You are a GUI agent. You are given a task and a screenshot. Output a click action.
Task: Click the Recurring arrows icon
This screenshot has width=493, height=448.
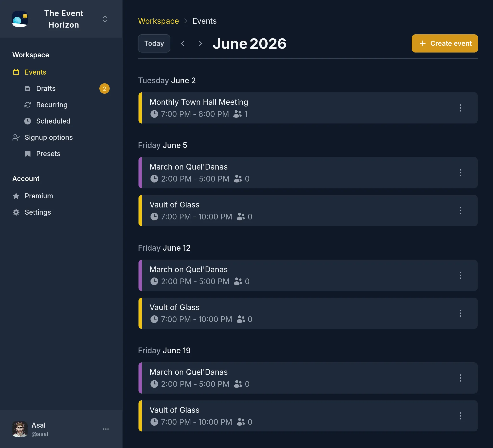pos(28,105)
